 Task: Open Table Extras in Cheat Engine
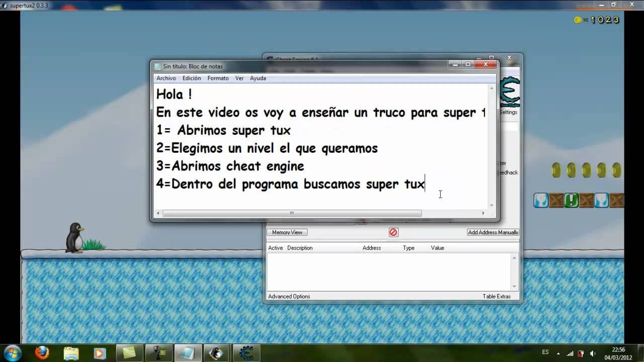click(x=497, y=297)
